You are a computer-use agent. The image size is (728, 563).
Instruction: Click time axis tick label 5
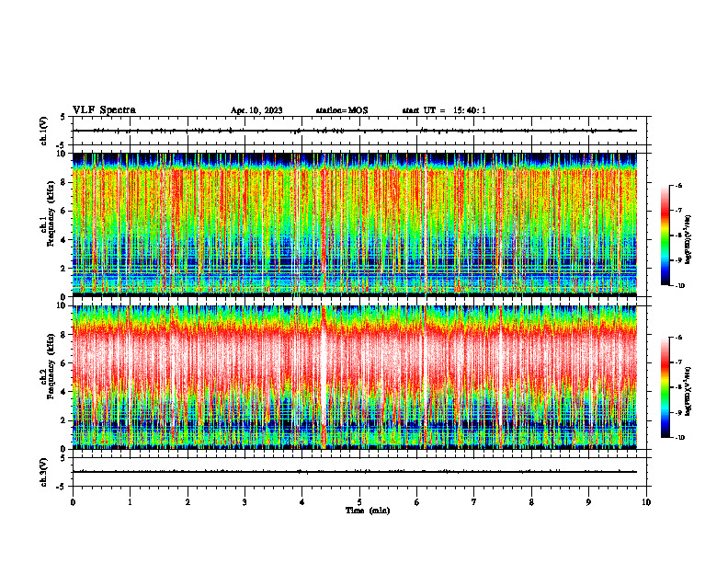click(x=359, y=502)
